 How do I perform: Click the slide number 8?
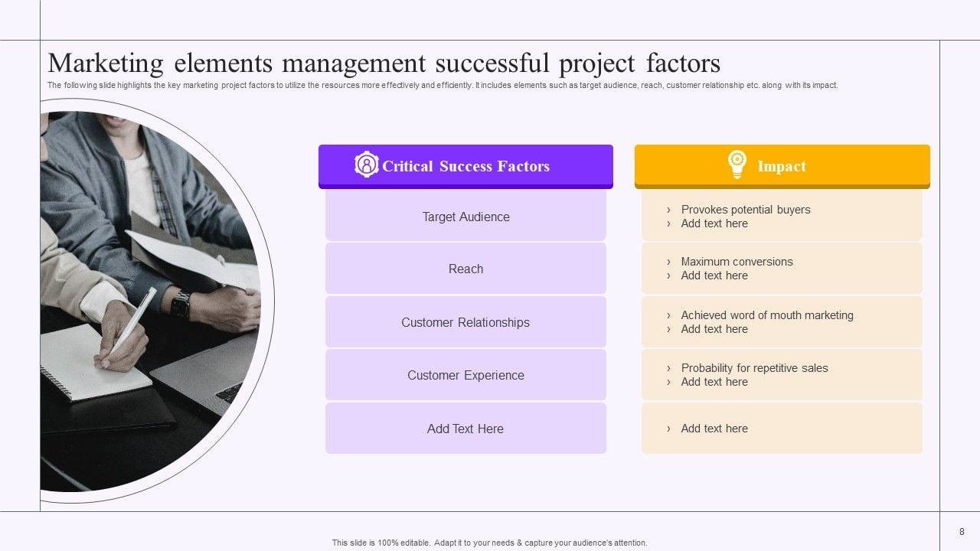962,532
